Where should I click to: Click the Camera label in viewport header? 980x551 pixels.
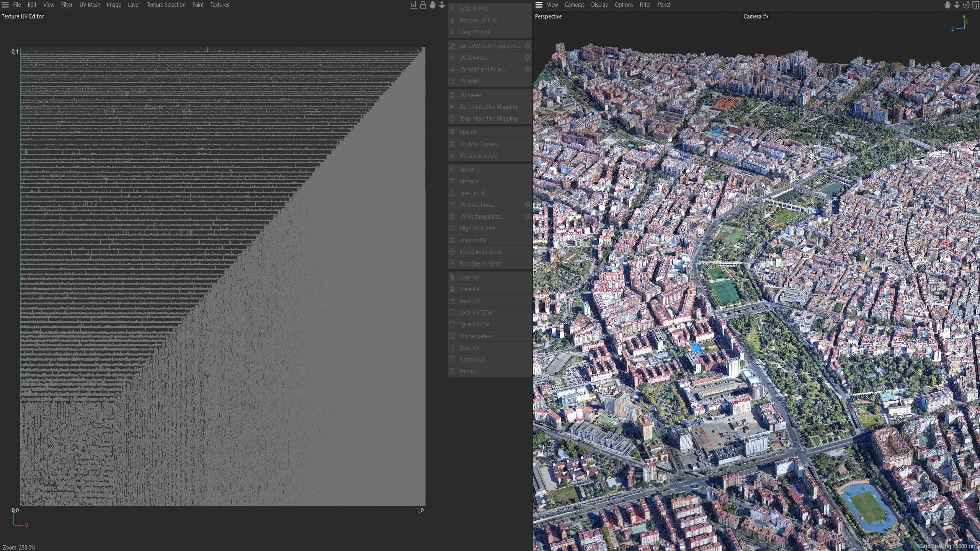pyautogui.click(x=752, y=16)
